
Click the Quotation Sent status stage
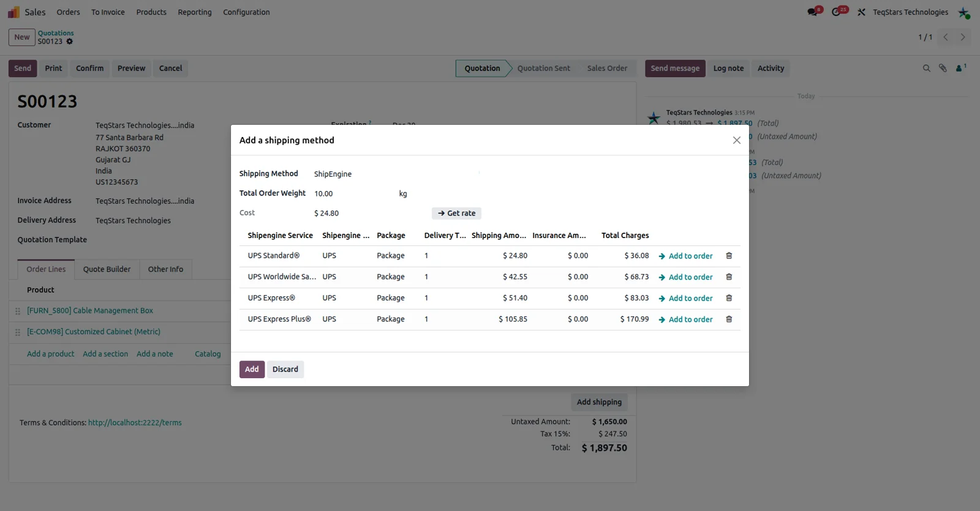543,69
